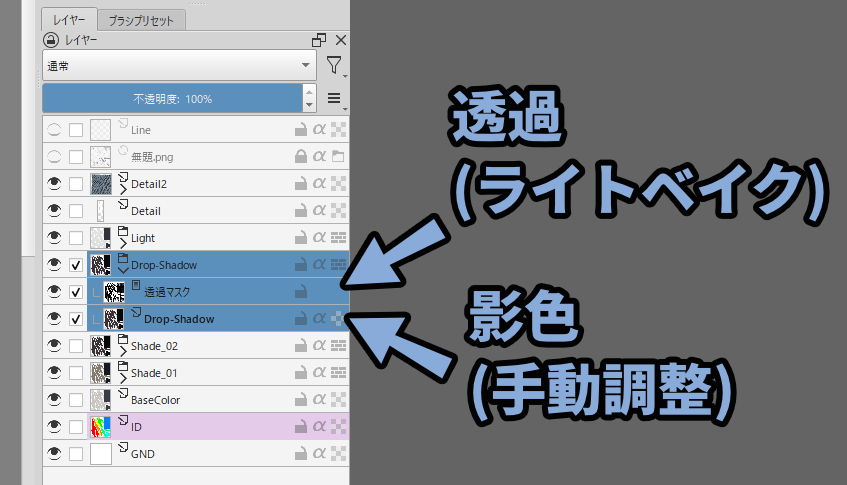Screen dimensions: 847x485
Task: Toggle alpha lock on ID layer
Action: (x=319, y=427)
